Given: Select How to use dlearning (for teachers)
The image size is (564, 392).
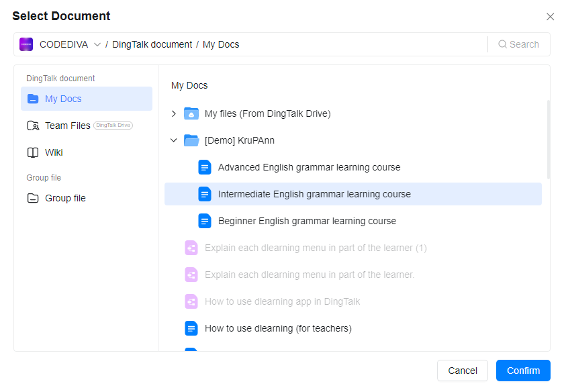Looking at the screenshot, I should tap(278, 328).
